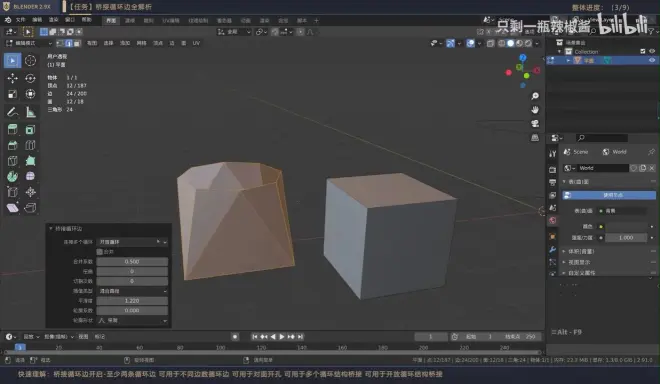This screenshot has height=384, width=660.
Task: Choose the Rotate tool
Action: 30,78
